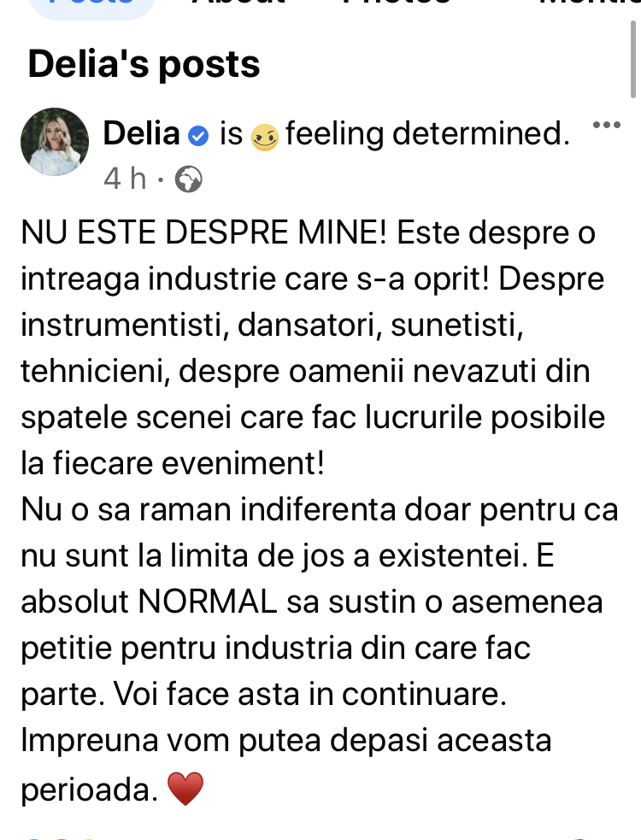Screen dimensions: 641x840
Task: Click the smirking feeling emoji
Action: [x=265, y=137]
